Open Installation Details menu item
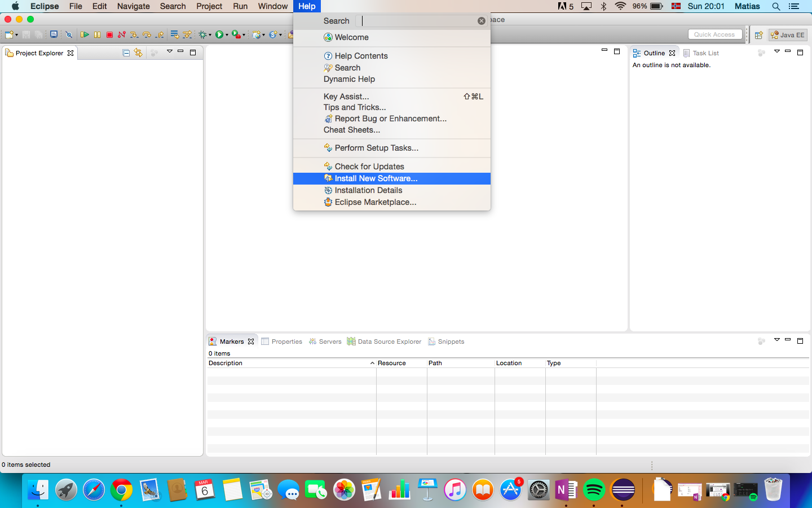This screenshot has width=812, height=508. [x=392, y=190]
